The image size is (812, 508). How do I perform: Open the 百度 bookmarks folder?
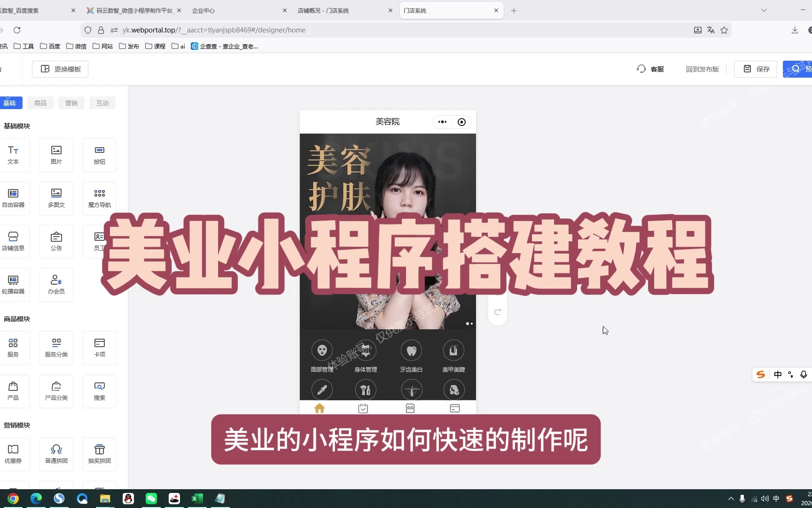(x=50, y=46)
